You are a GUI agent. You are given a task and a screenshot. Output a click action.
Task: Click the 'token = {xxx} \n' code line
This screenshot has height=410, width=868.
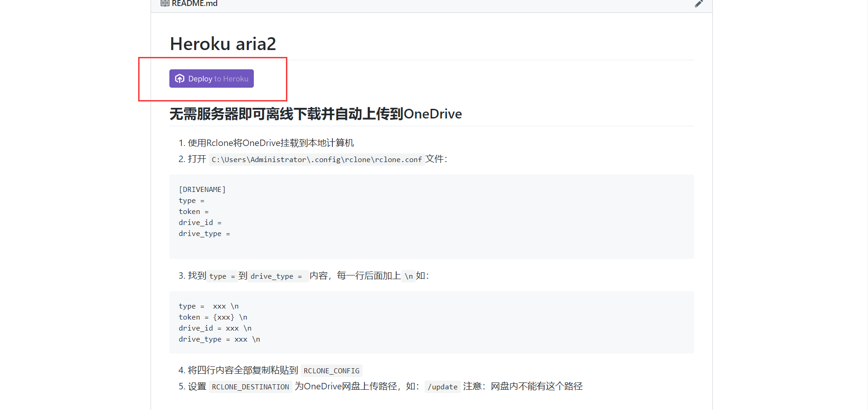pos(213,317)
